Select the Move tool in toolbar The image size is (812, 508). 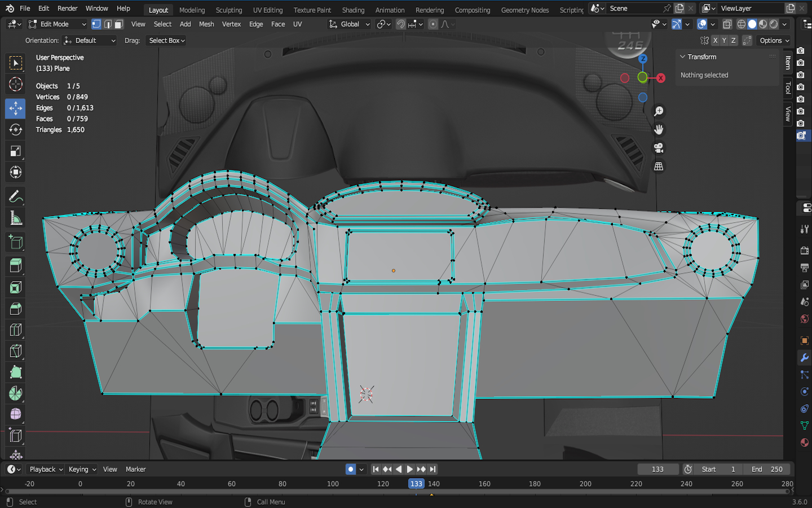point(15,108)
